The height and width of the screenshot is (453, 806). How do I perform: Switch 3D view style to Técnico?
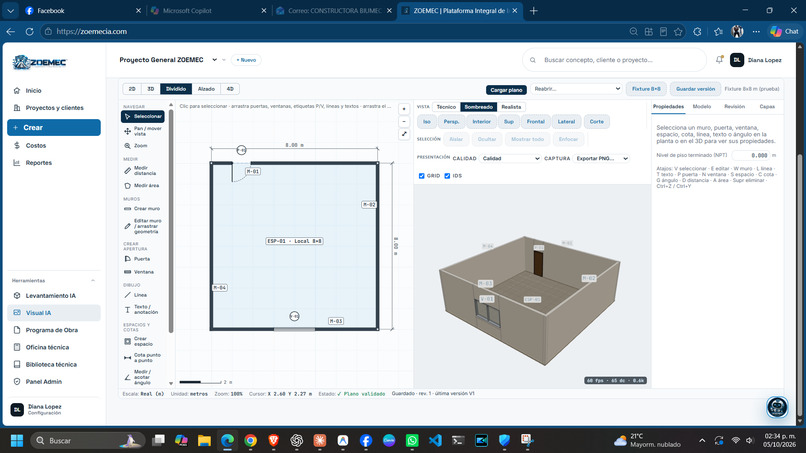(x=446, y=107)
